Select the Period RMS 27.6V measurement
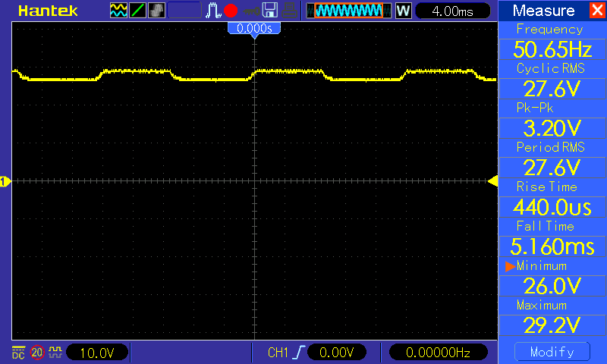The image size is (607, 364). (552, 158)
